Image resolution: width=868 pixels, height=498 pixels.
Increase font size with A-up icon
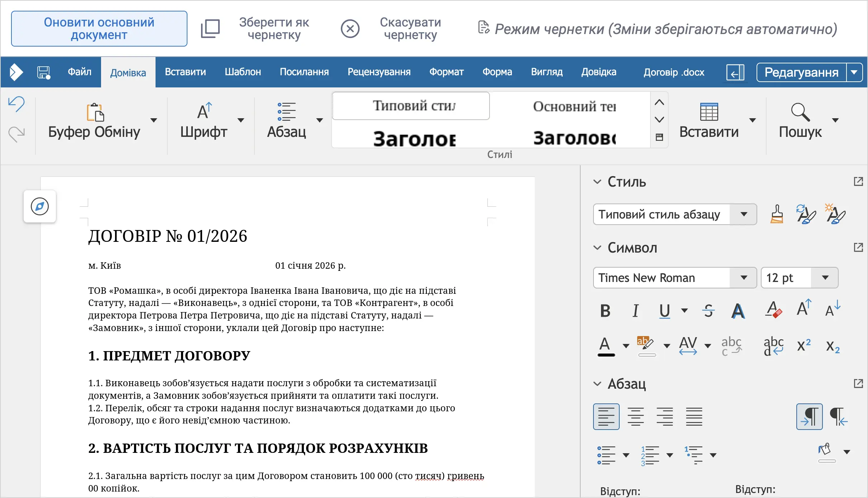(804, 308)
